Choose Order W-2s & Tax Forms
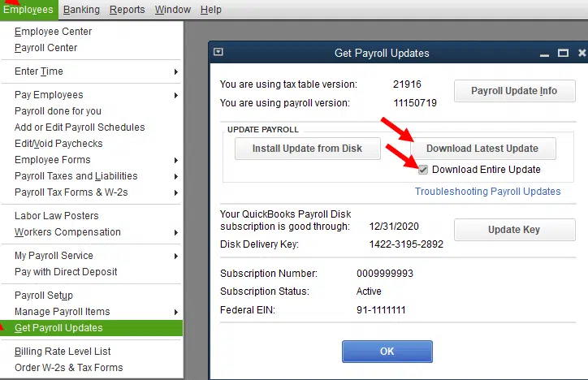This screenshot has height=380, width=588. click(x=92, y=368)
